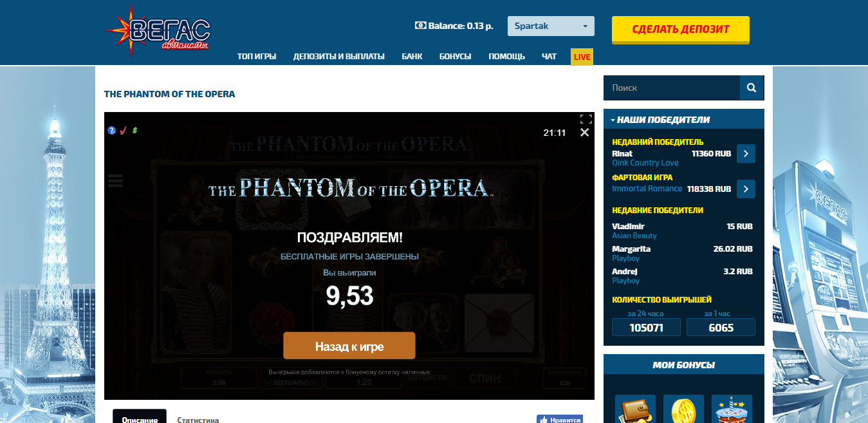The width and height of the screenshot is (868, 423).
Task: Open the Spartak user dropdown
Action: 551,26
